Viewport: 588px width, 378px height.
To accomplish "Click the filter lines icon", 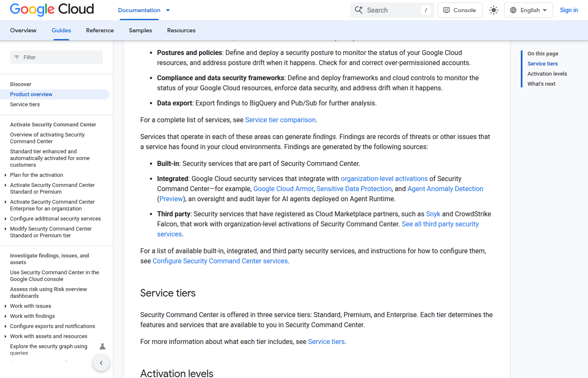I will click(17, 57).
